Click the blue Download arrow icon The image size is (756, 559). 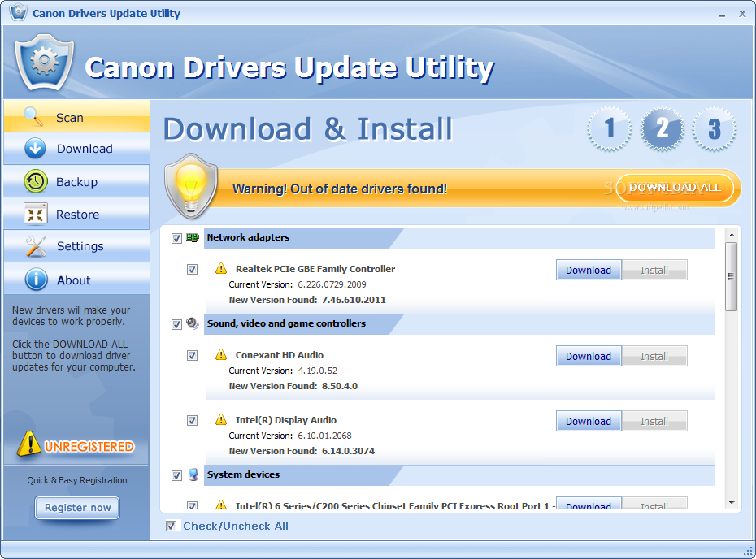point(35,149)
